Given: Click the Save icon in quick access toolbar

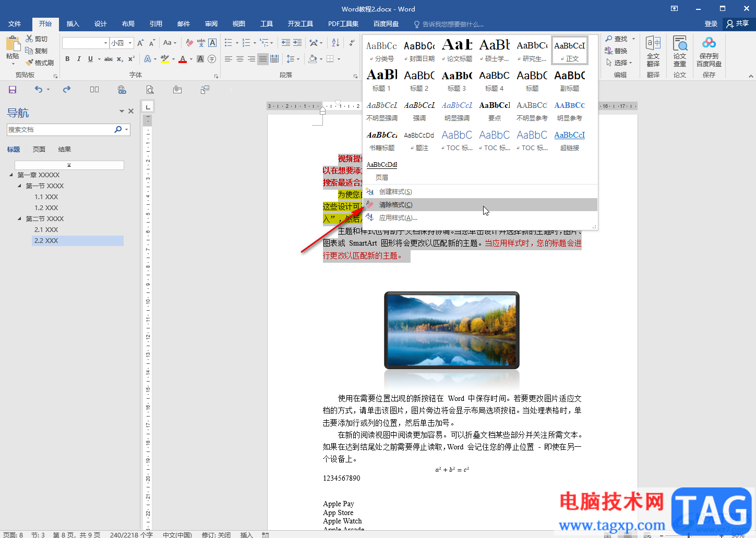Looking at the screenshot, I should [13, 90].
